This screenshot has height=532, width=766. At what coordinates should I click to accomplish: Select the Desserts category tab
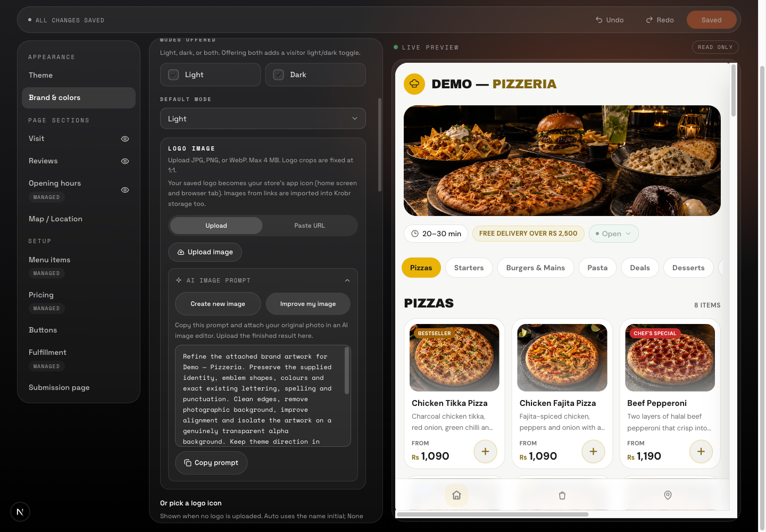pos(688,268)
